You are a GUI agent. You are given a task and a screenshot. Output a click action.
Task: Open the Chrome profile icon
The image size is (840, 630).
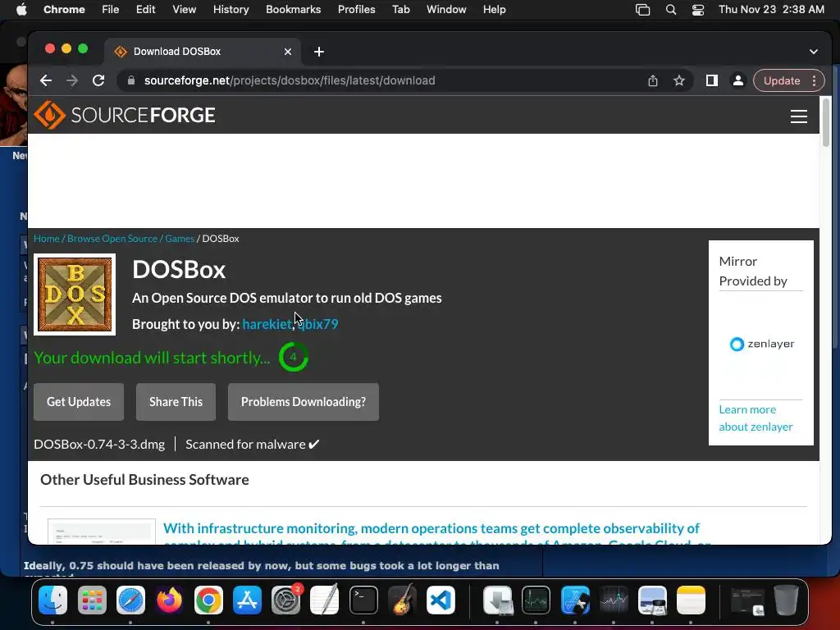click(737, 81)
